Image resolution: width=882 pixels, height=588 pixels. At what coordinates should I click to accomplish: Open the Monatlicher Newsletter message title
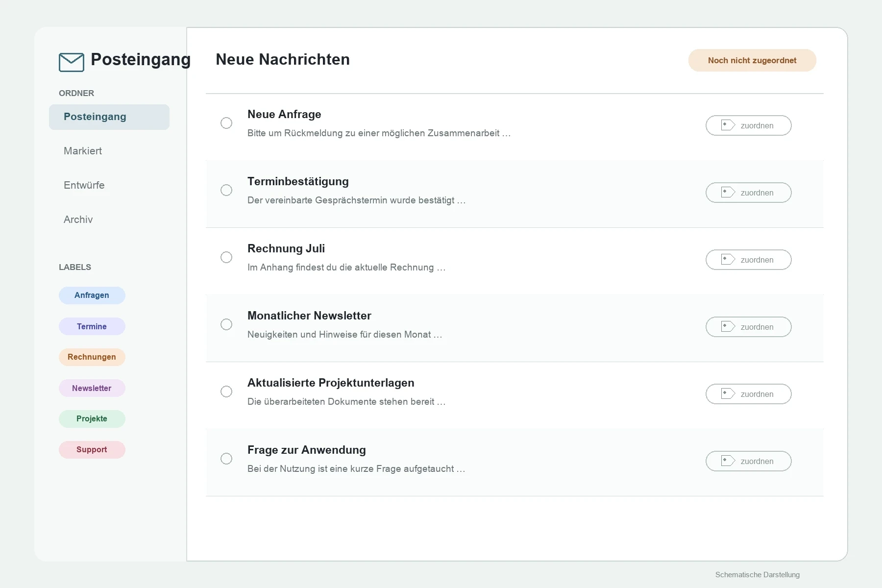click(x=309, y=316)
